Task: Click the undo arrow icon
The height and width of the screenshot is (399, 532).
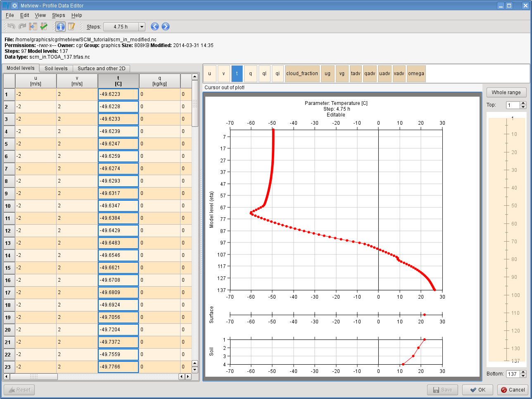Action: [11, 26]
